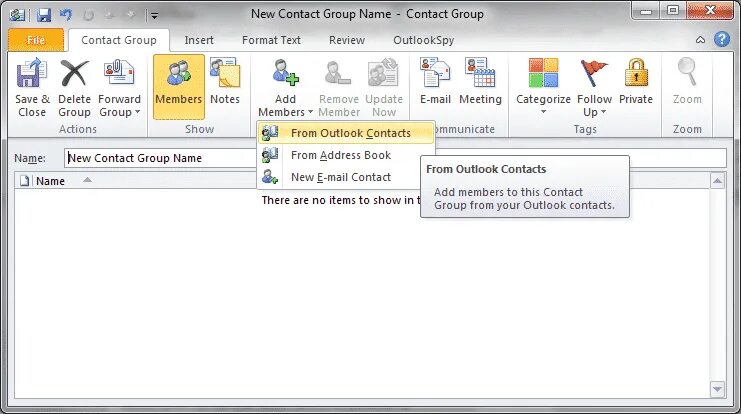Click the Zoom magnifier icon
Image resolution: width=741 pixels, height=414 pixels.
click(687, 72)
